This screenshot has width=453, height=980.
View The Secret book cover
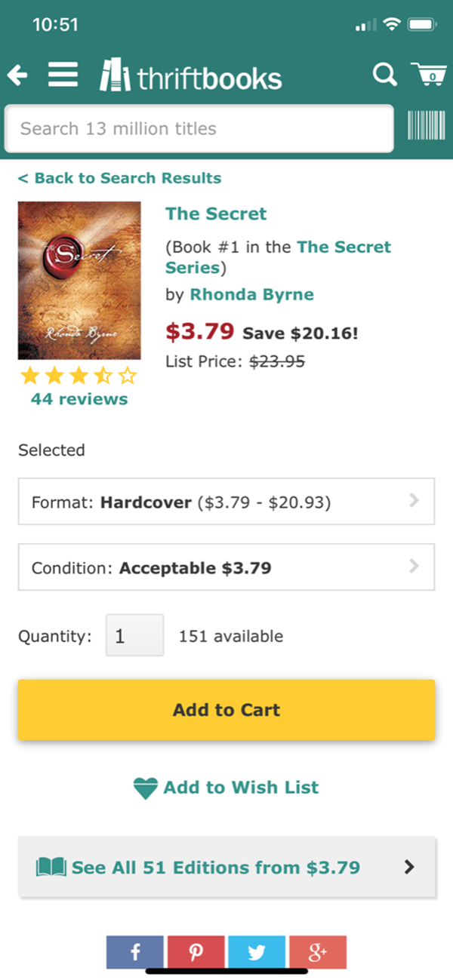[x=79, y=280]
